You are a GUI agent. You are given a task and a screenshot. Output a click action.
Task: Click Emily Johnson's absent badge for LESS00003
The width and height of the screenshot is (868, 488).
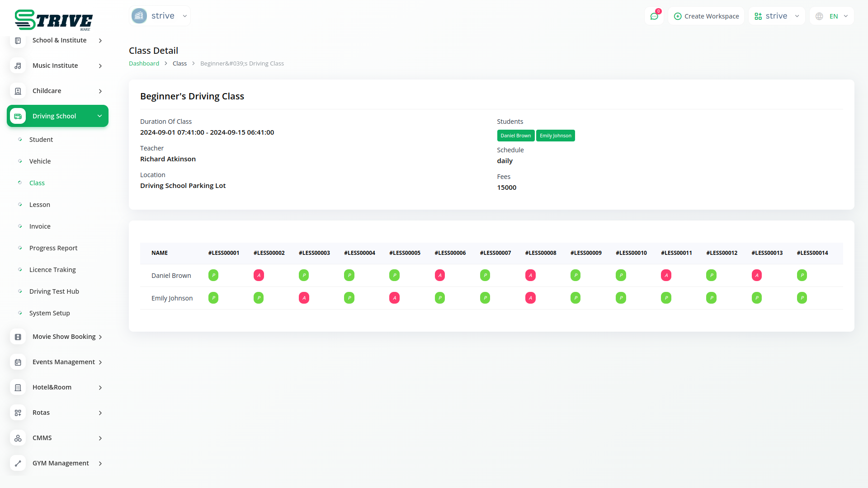pos(304,298)
